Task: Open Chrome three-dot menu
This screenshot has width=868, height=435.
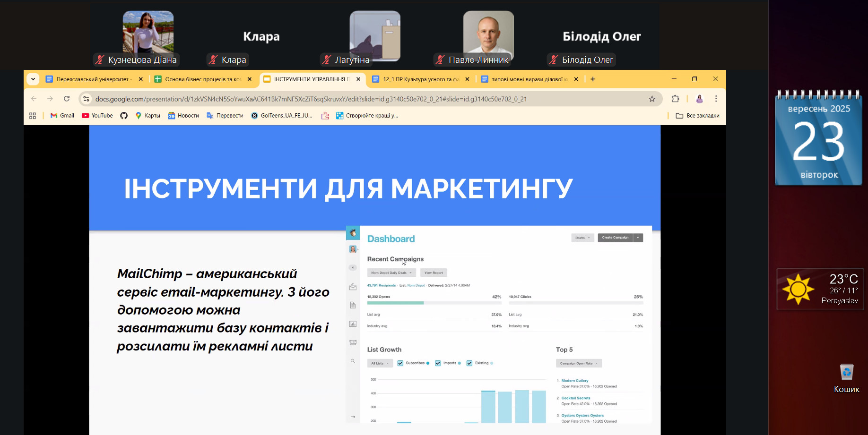Action: tap(716, 99)
